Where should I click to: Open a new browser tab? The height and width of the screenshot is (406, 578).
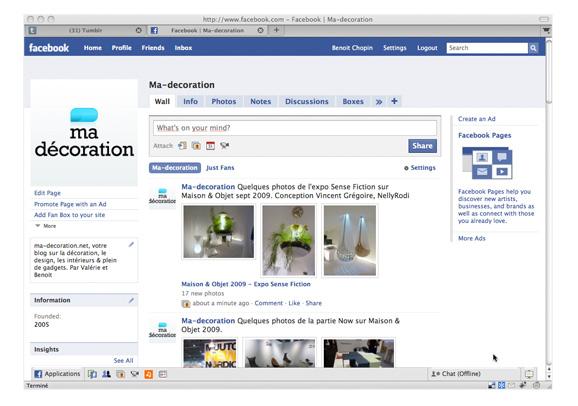pyautogui.click(x=276, y=30)
